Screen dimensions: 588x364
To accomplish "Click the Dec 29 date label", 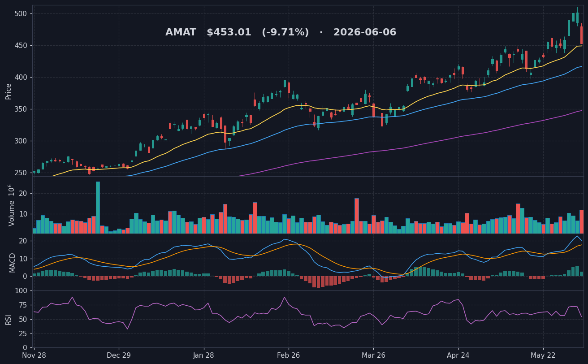I will click(119, 355).
